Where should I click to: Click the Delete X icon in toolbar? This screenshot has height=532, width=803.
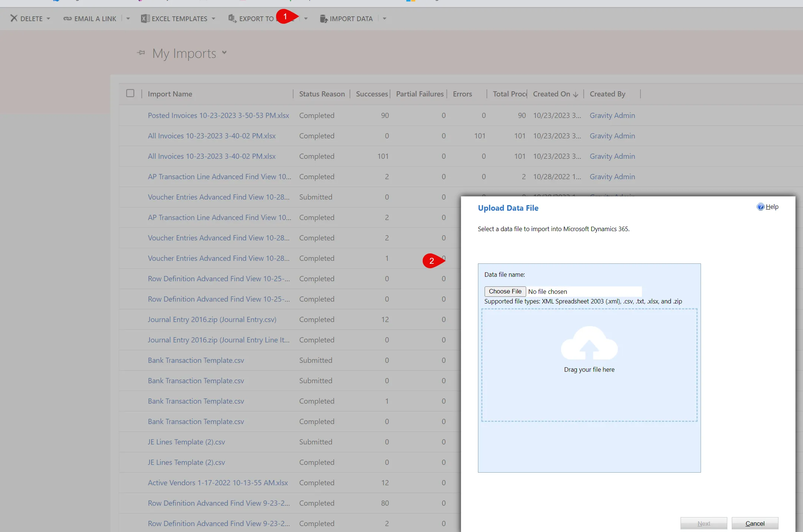[14, 18]
